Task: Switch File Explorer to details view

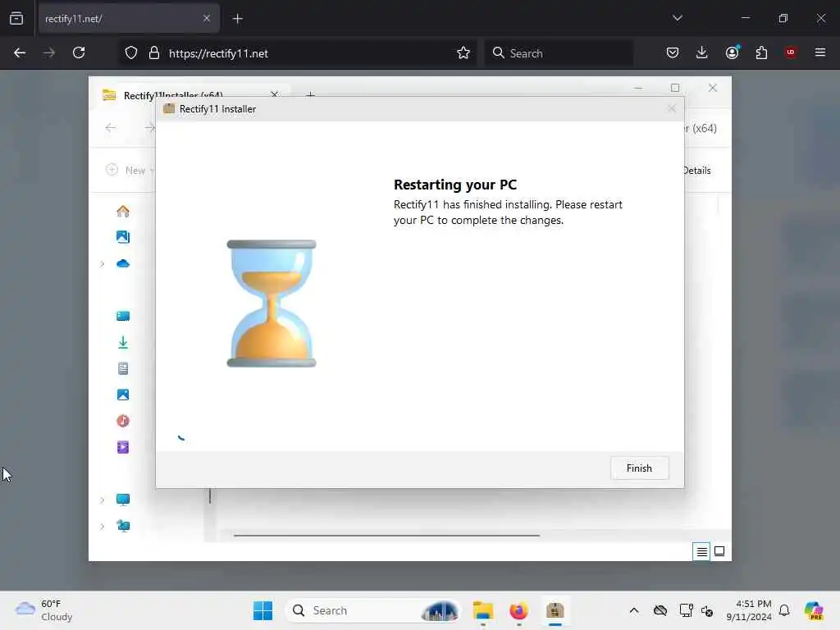Action: coord(701,552)
